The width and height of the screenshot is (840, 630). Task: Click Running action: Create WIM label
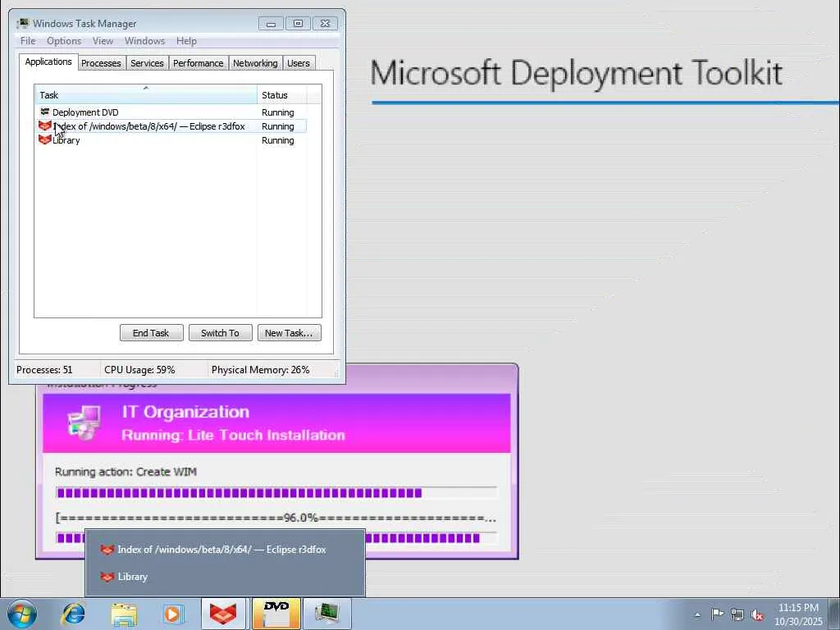126,472
